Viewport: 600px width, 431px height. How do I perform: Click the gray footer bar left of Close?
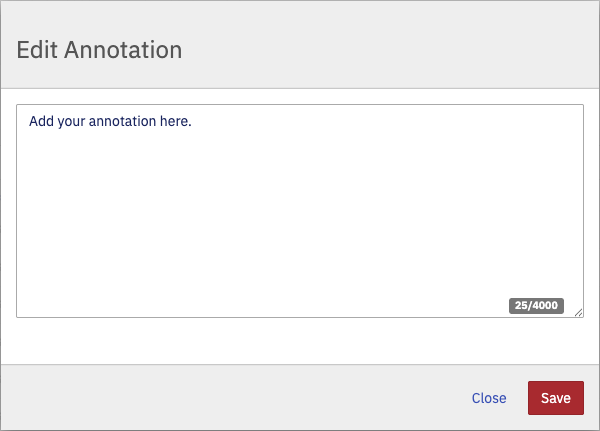[200, 398]
